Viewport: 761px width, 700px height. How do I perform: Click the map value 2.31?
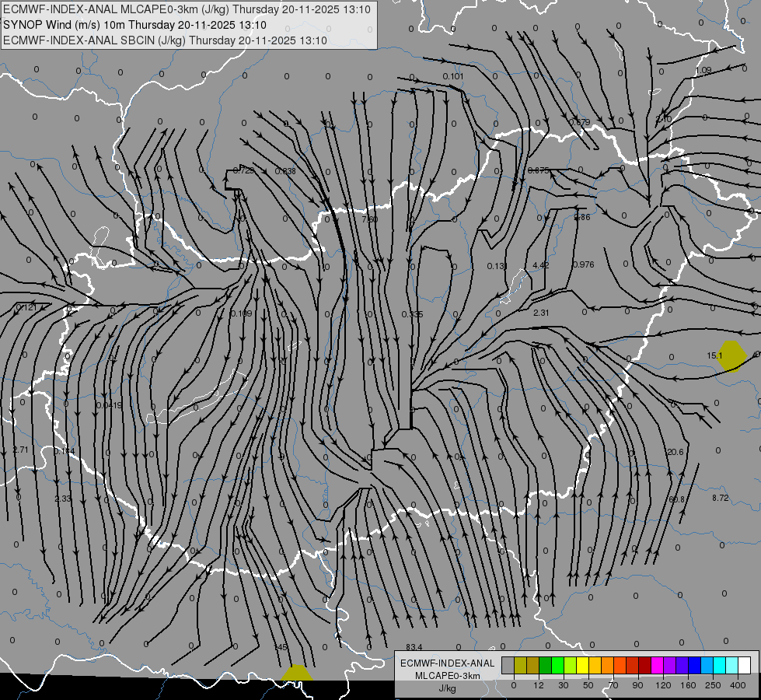pos(541,313)
